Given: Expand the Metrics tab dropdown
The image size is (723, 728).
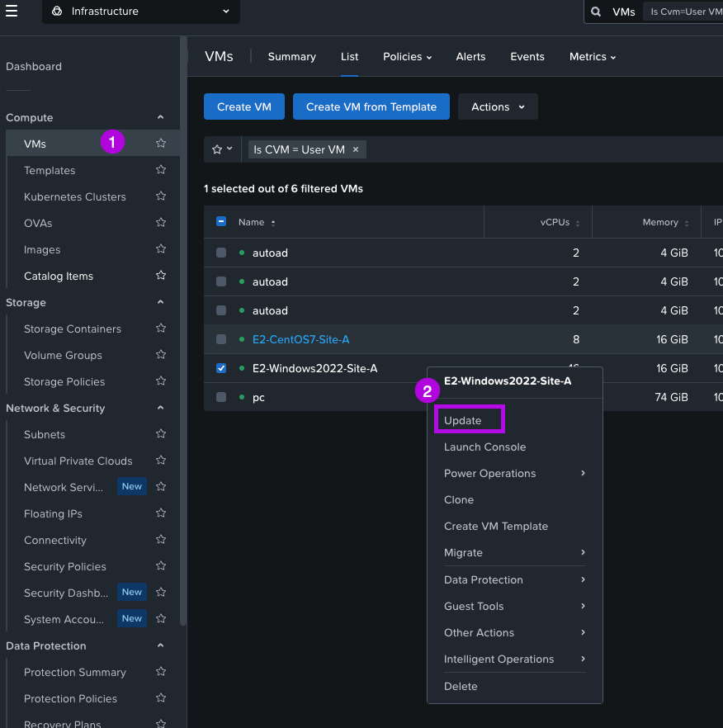Looking at the screenshot, I should 593,57.
